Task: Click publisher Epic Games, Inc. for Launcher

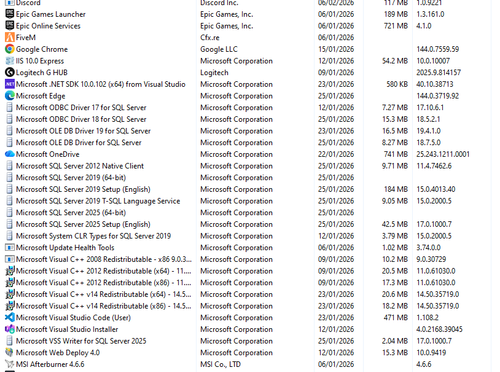Action: click(227, 14)
